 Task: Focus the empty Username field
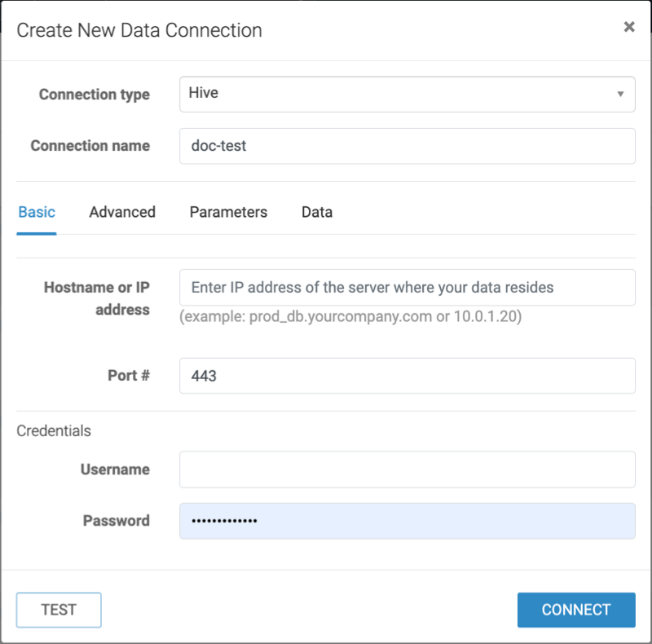tap(407, 470)
